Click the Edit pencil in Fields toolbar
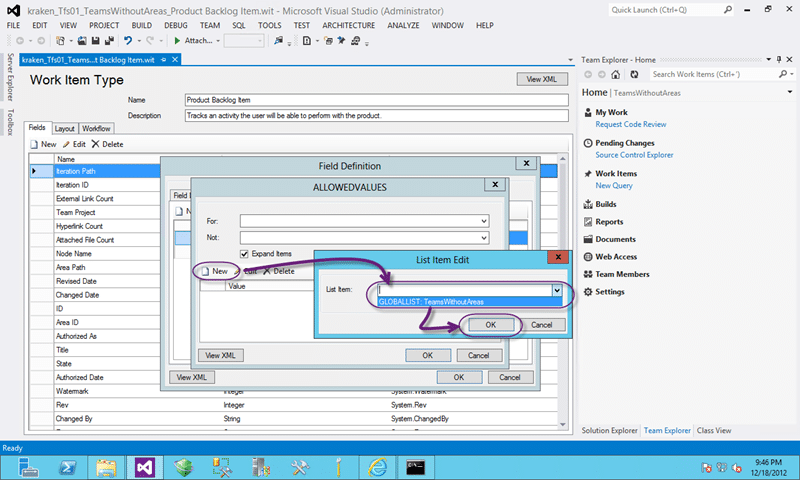The image size is (800, 480). click(66, 144)
